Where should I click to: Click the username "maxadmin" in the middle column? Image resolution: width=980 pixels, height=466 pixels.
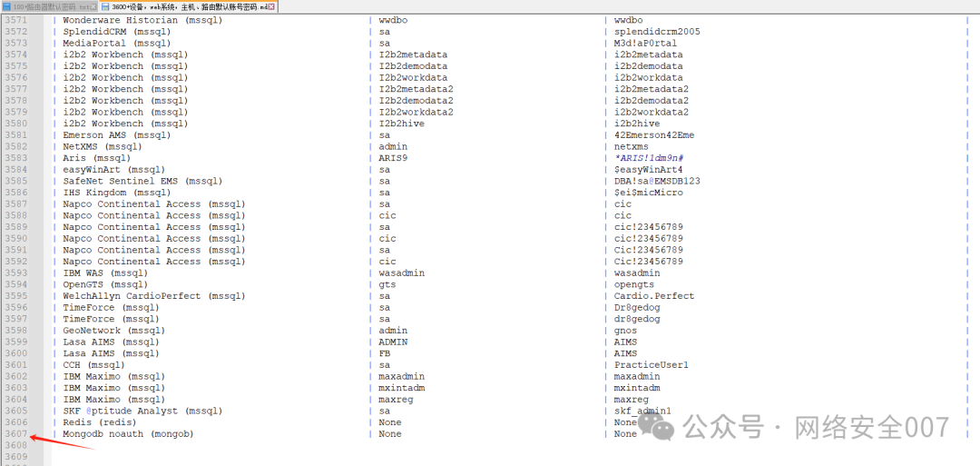pyautogui.click(x=402, y=377)
